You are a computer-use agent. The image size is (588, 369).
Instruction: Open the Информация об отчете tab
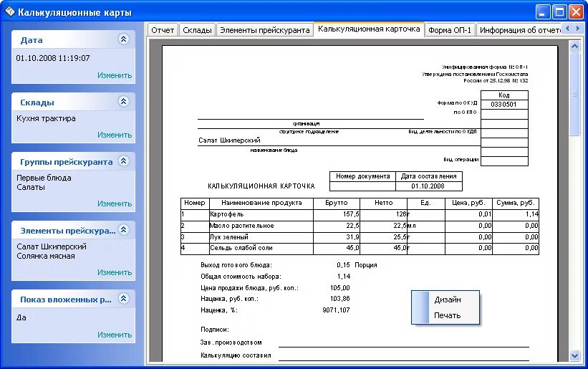pyautogui.click(x=519, y=30)
